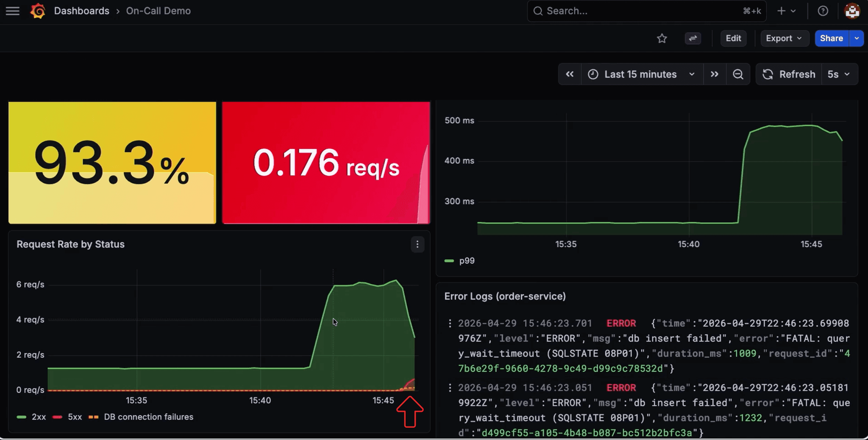Expand the 15:46:23.051 ERROR log line
Viewport: 868px width, 440px height.
pyautogui.click(x=653, y=410)
